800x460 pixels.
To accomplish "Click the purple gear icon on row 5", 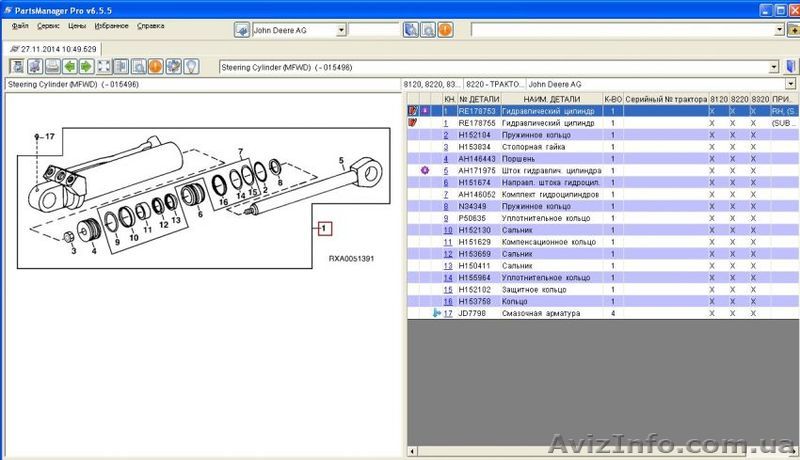I will [425, 170].
